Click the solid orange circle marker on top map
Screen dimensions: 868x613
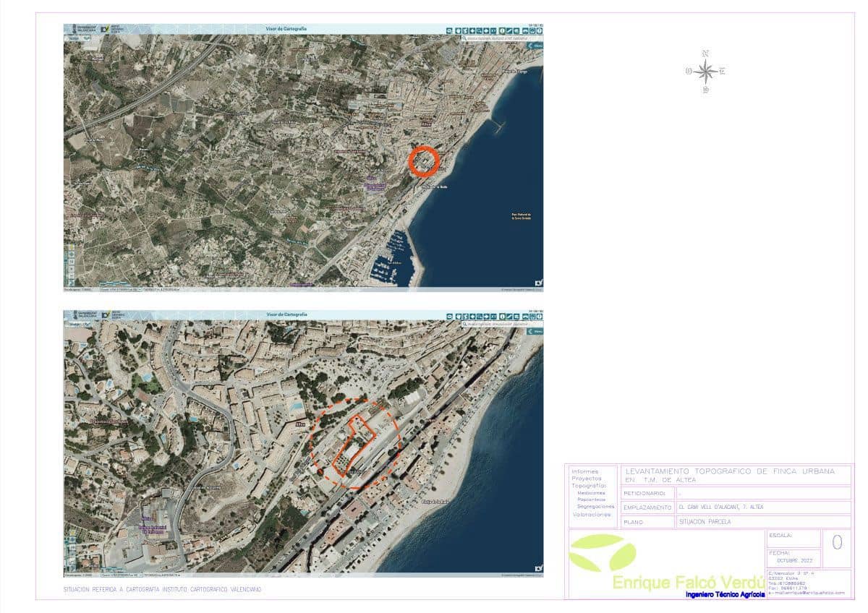click(x=423, y=160)
